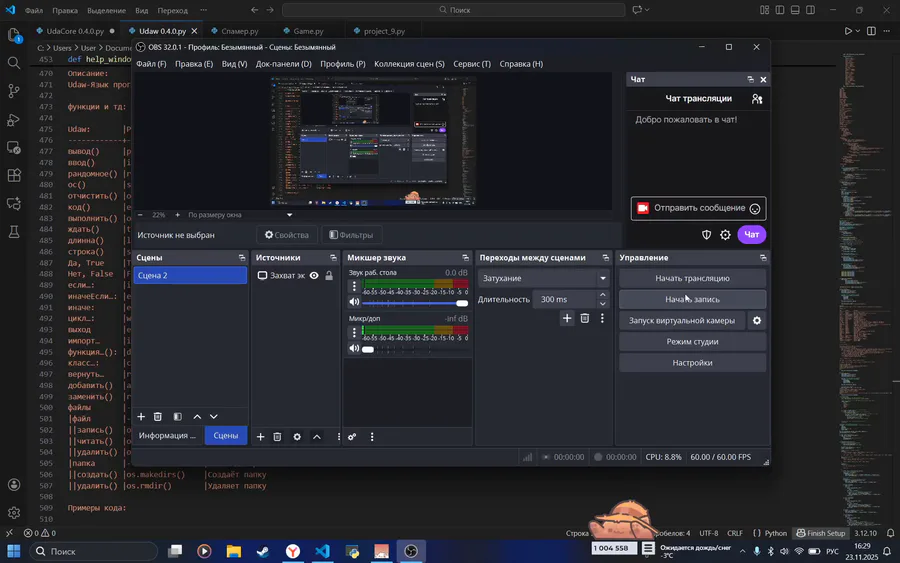Open options menu for Микр/доп channel
Viewport: 900px width, 563px height.
tap(354, 332)
